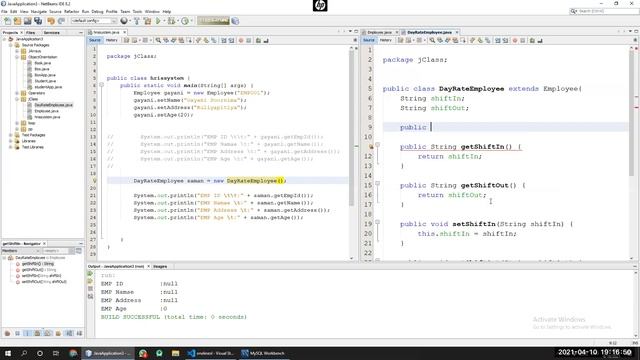Click the search field at top right

pyautogui.click(x=604, y=11)
